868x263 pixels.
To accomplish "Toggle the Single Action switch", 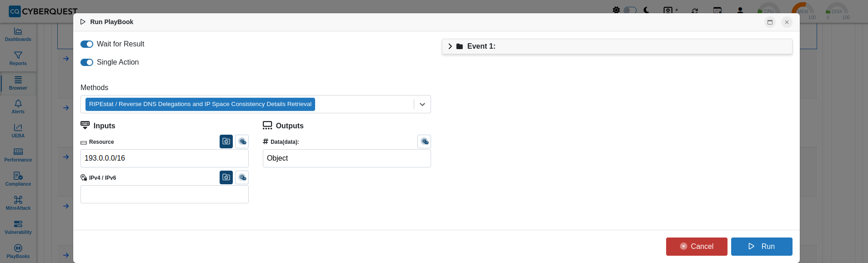I will (87, 62).
